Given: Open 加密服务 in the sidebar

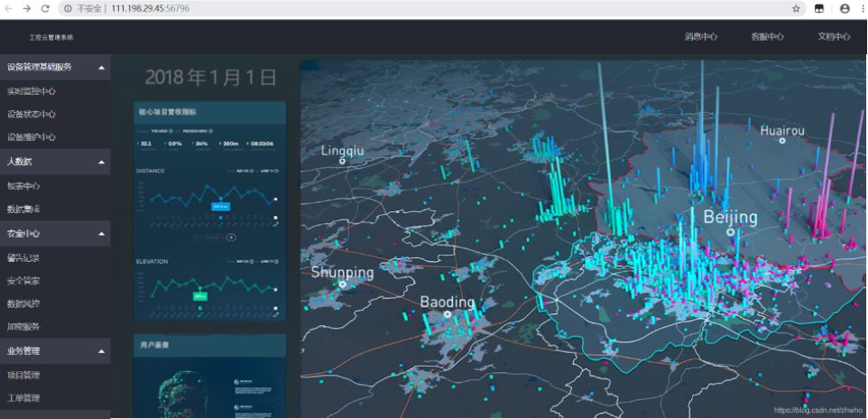Looking at the screenshot, I should pos(23,327).
